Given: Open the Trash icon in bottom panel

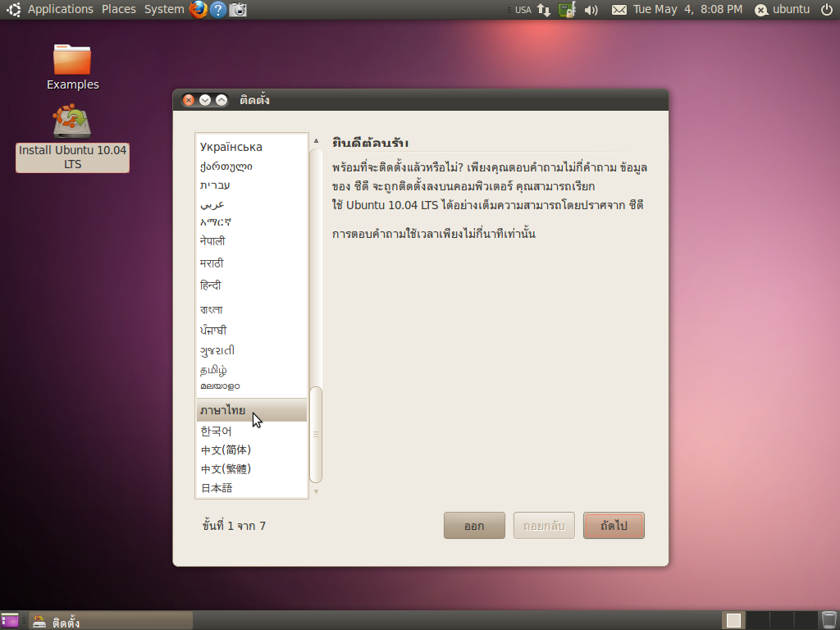Looking at the screenshot, I should point(829,620).
